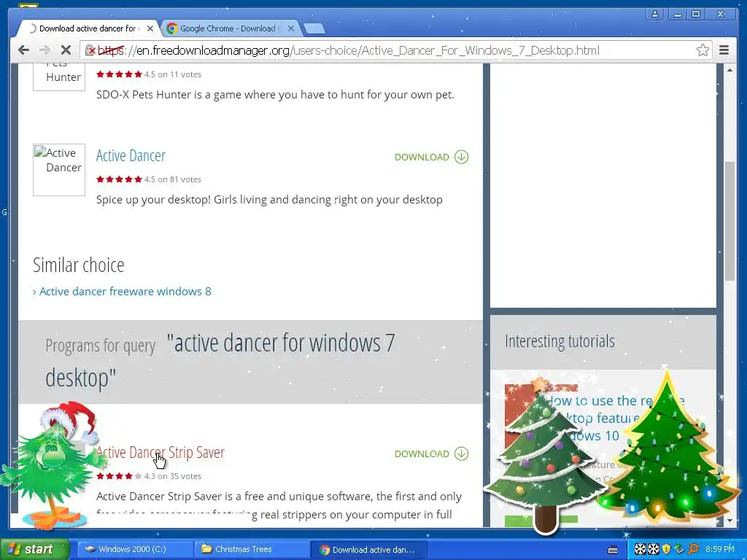Viewport: 747px width, 560px height.
Task: Open the Windows start button
Action: coord(34,549)
